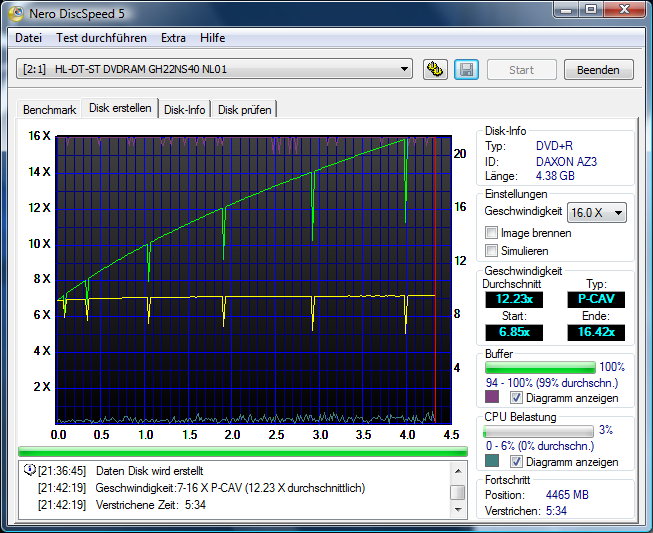
Task: Click the red position marker on the graph
Action: (435, 279)
